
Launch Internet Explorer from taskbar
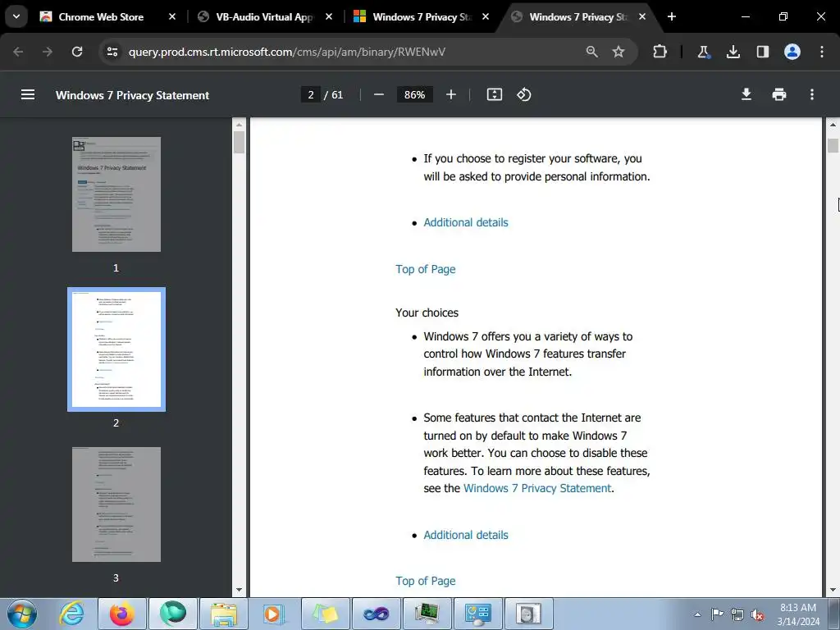point(72,614)
